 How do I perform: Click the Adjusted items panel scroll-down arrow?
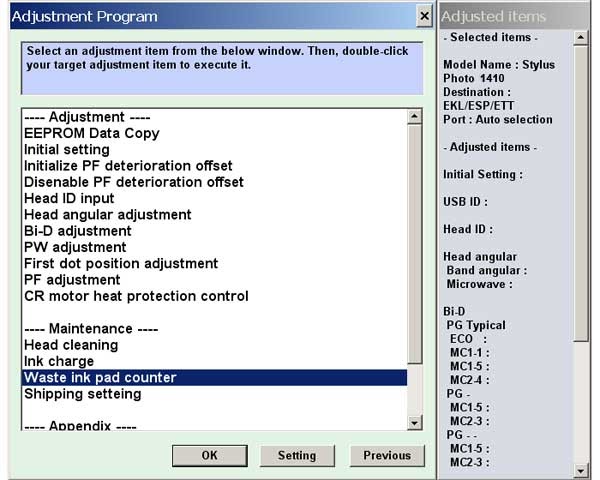coord(581,470)
